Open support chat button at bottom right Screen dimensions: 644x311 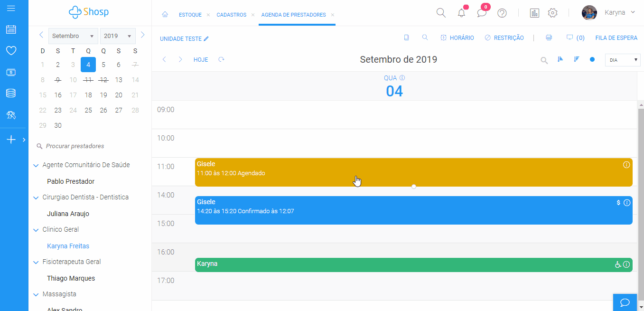(625, 302)
